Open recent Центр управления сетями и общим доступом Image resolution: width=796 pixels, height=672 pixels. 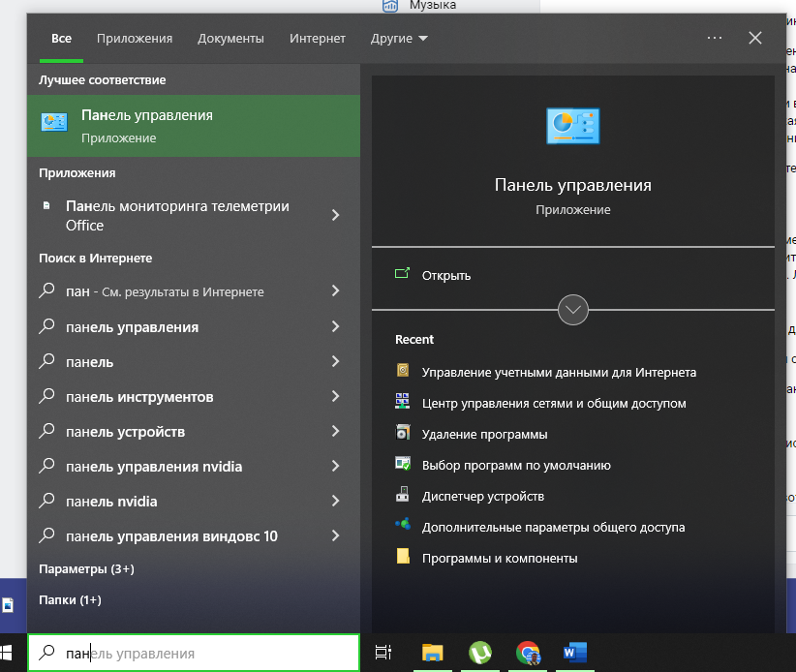pos(554,404)
